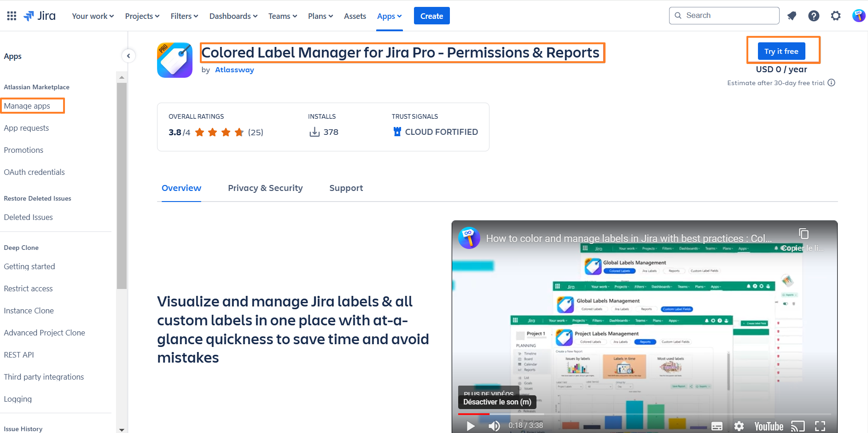The width and height of the screenshot is (868, 433).
Task: Collapse the Apps sidebar with the chevron
Action: click(x=128, y=56)
